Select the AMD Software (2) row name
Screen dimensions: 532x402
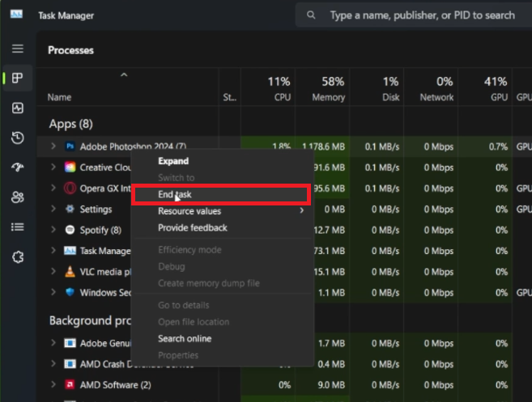coord(115,385)
